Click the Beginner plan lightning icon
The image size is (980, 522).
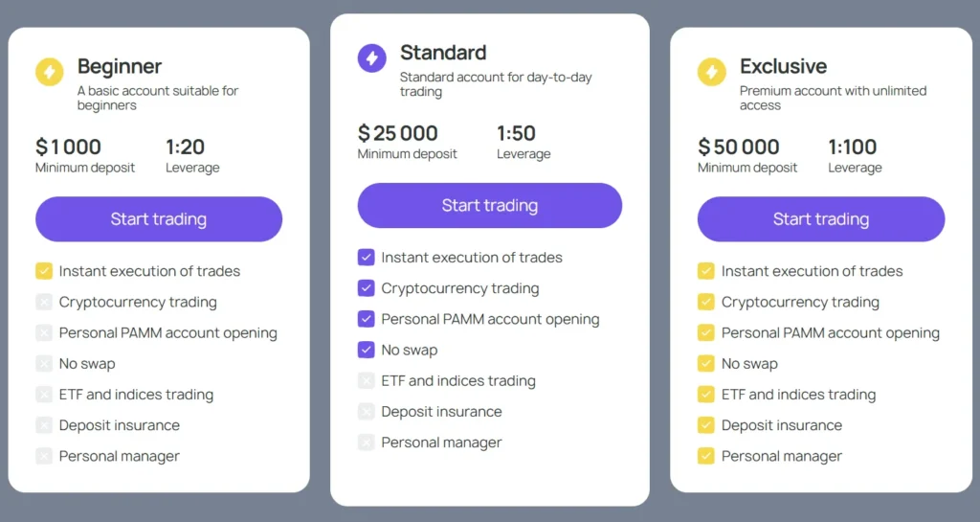point(50,72)
